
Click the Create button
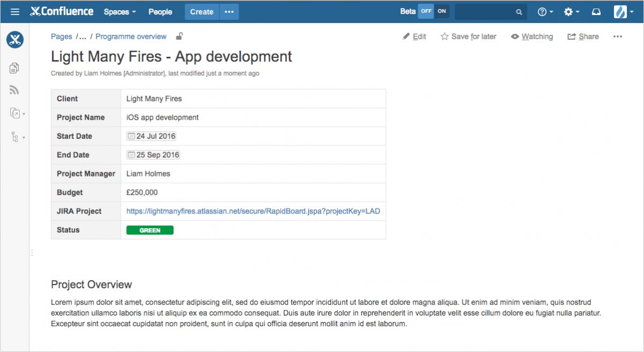[x=202, y=12]
